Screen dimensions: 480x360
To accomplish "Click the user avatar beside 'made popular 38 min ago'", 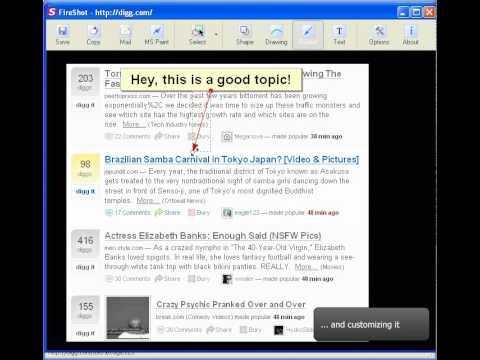I will coord(227,137).
